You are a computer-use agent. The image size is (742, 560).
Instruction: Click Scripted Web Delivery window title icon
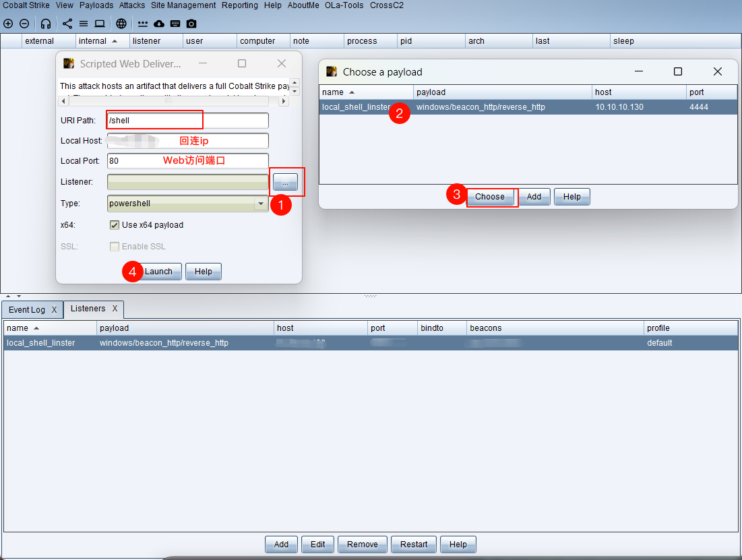coord(69,63)
